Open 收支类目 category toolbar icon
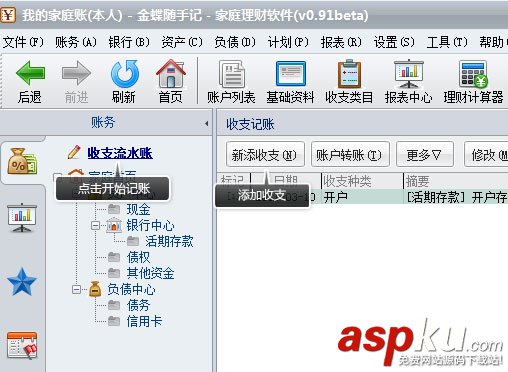The width and height of the screenshot is (508, 372). pos(349,74)
